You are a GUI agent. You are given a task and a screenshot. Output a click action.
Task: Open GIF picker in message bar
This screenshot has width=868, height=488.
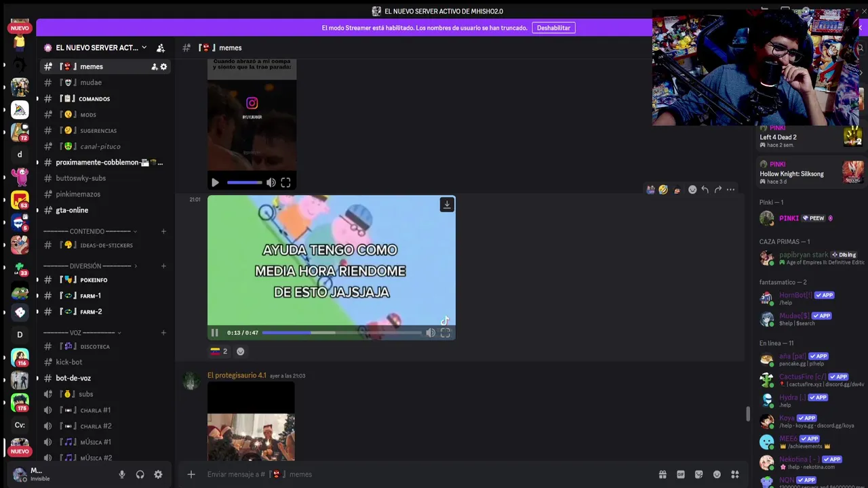[681, 474]
